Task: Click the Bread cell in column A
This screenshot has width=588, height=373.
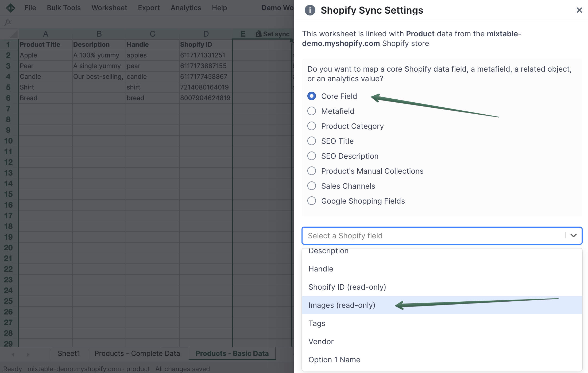Action: pyautogui.click(x=45, y=98)
